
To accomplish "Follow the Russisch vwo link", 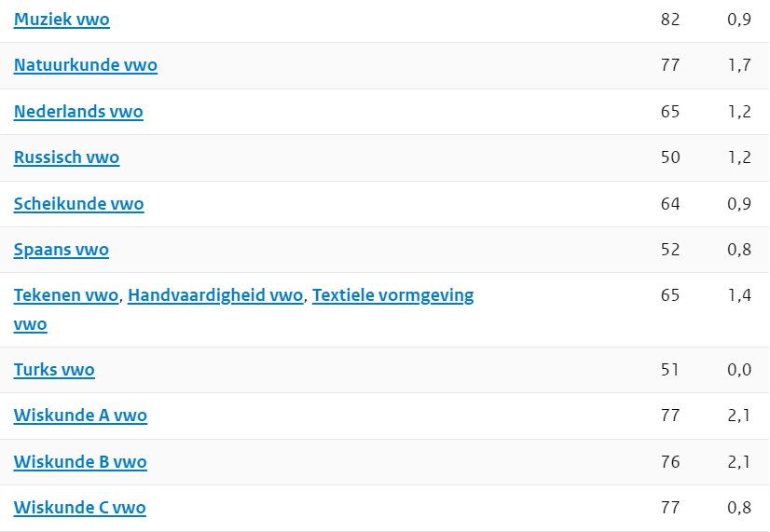I will 66,157.
